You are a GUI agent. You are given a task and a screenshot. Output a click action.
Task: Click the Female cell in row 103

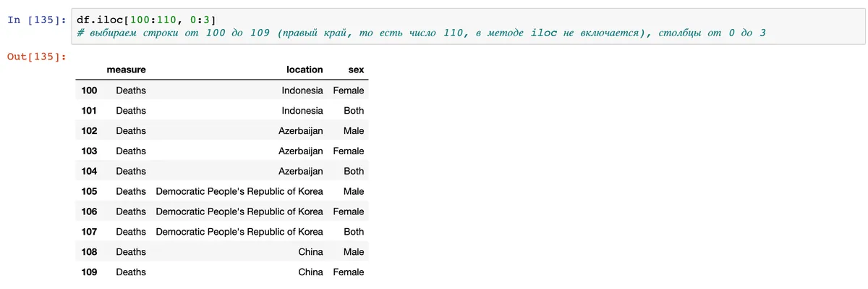coord(349,151)
